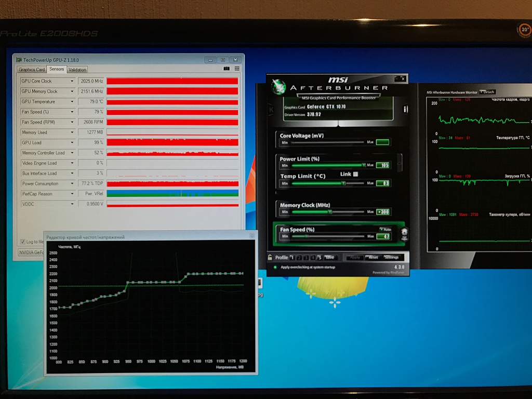Click the Core Voltage slider track
The image size is (532, 399).
pos(328,142)
